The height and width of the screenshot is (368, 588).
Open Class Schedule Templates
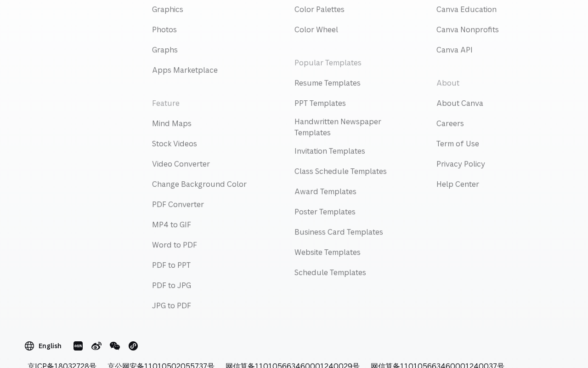click(x=340, y=171)
